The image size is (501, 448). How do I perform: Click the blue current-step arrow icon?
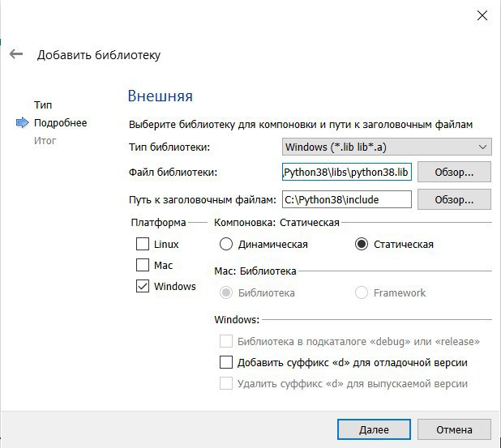coord(22,122)
